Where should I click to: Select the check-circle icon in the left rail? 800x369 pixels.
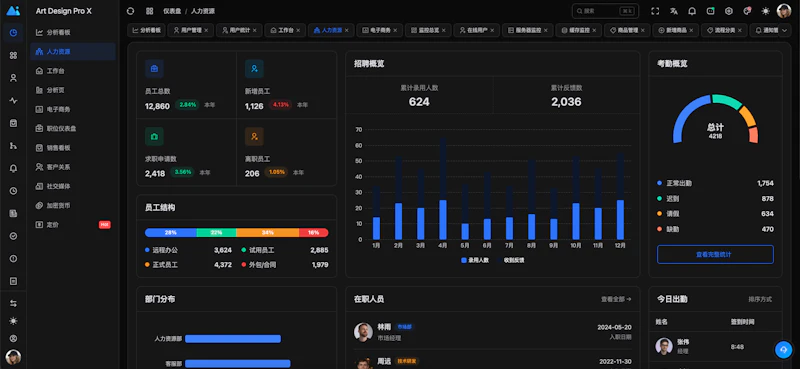tap(13, 236)
